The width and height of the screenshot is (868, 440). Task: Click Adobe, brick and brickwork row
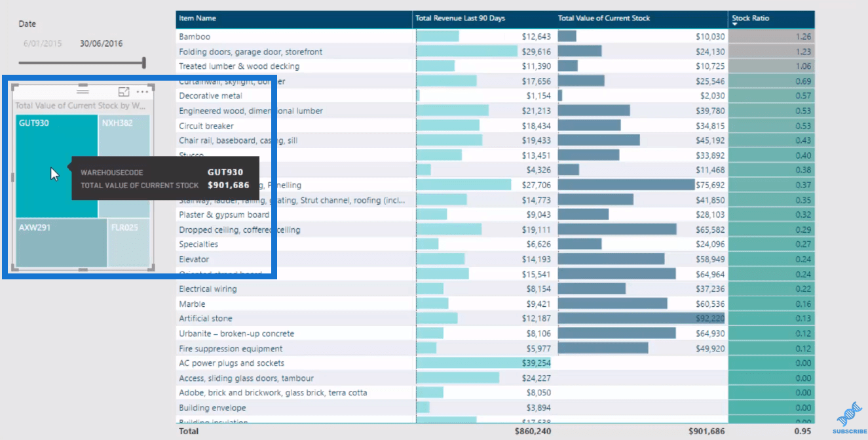click(x=495, y=393)
